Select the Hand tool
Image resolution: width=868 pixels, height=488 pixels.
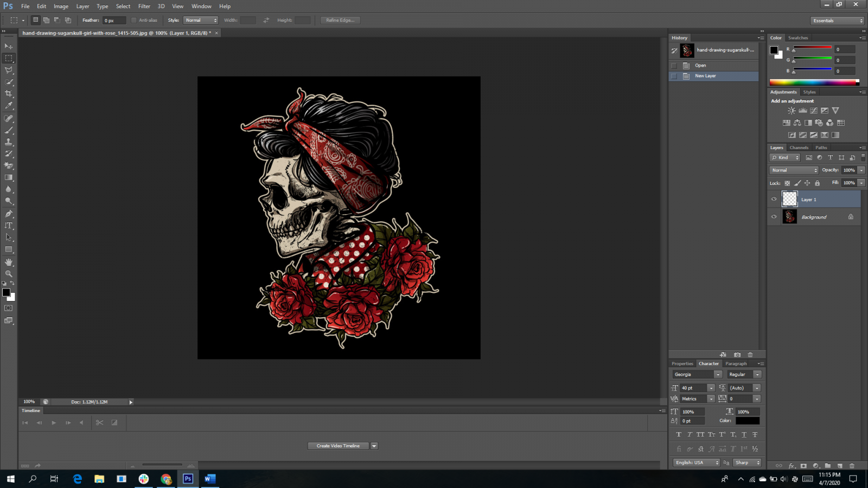[9, 262]
